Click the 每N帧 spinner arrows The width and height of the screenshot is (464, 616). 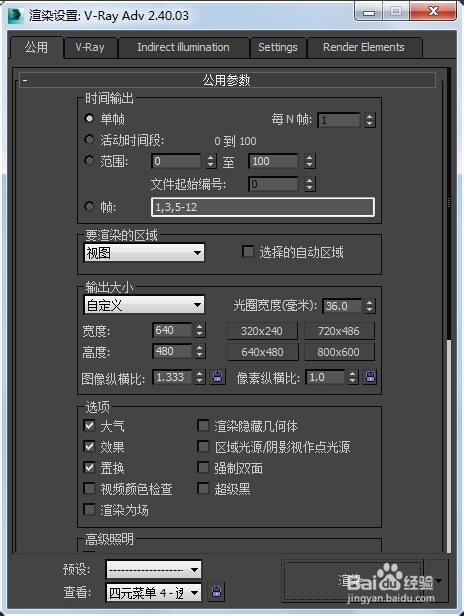coord(369,119)
